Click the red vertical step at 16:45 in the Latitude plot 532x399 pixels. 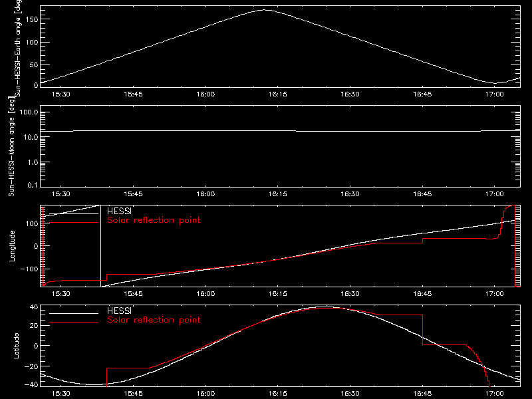(423, 330)
